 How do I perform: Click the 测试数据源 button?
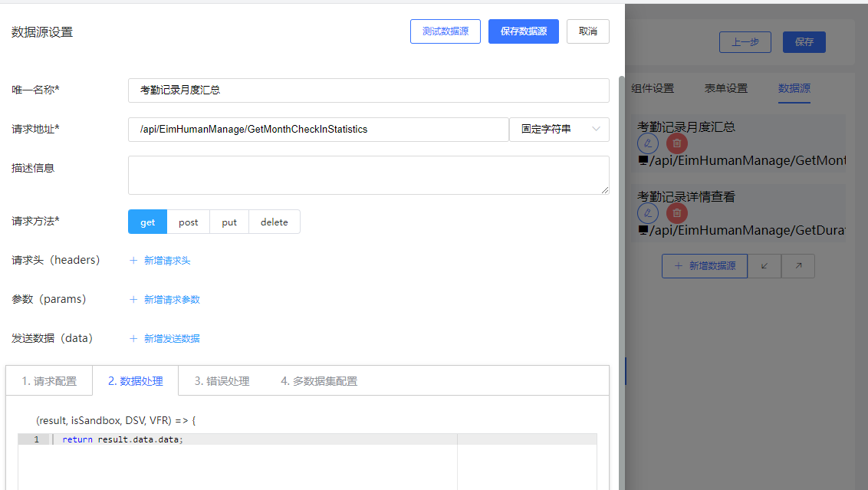coord(446,31)
